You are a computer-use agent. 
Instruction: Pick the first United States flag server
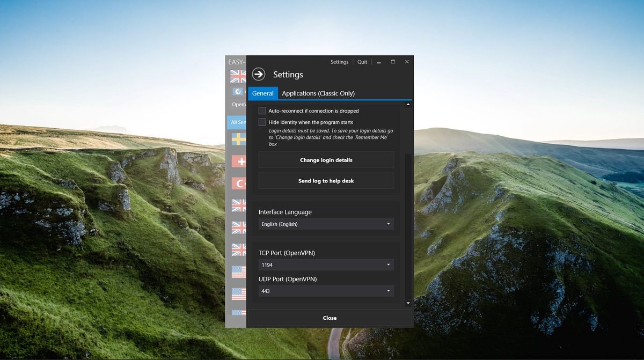pos(238,271)
